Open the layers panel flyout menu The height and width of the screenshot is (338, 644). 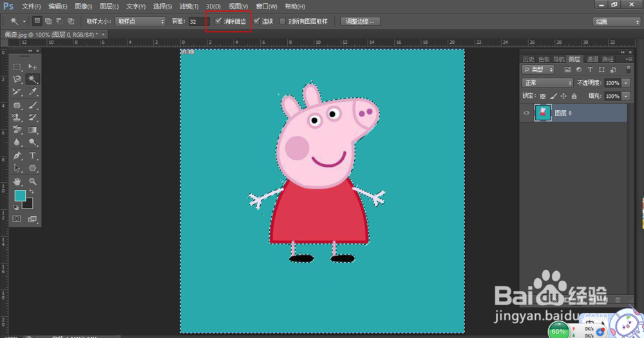[x=629, y=59]
